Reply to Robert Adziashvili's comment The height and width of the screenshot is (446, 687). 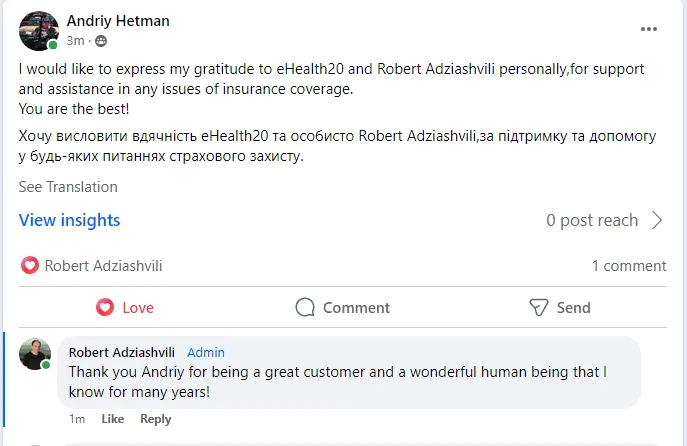coord(156,419)
